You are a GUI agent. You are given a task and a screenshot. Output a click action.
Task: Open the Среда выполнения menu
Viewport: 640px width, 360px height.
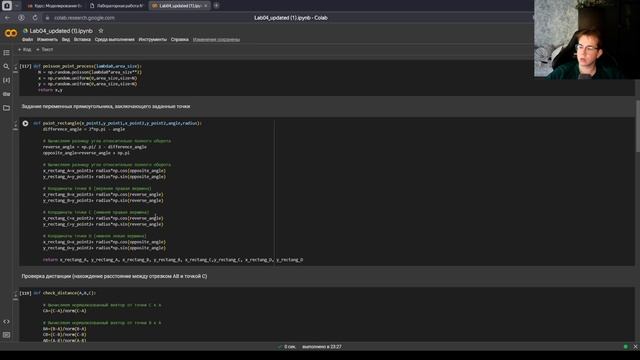[115, 40]
